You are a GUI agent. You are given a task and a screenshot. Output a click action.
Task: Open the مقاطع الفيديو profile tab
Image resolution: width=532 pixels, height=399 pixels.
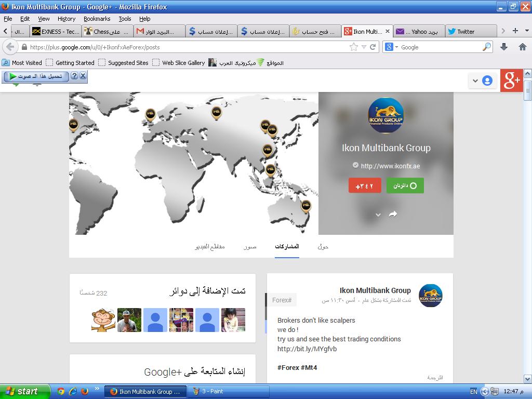point(210,247)
